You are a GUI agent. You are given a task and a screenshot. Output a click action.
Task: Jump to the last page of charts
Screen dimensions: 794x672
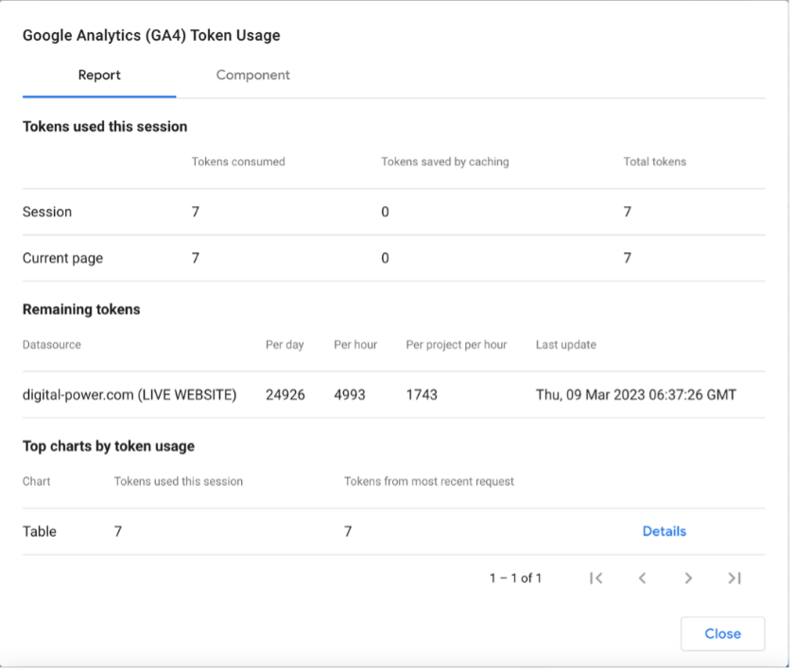734,578
